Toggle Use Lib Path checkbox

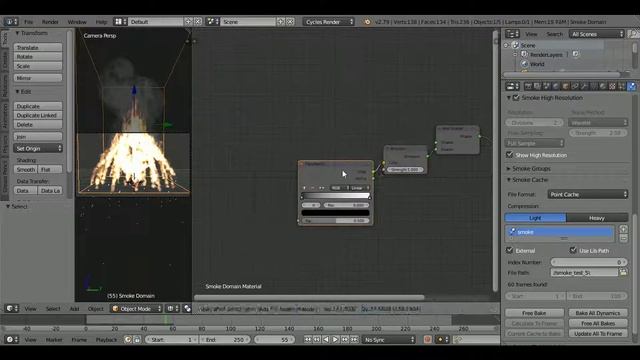573,250
